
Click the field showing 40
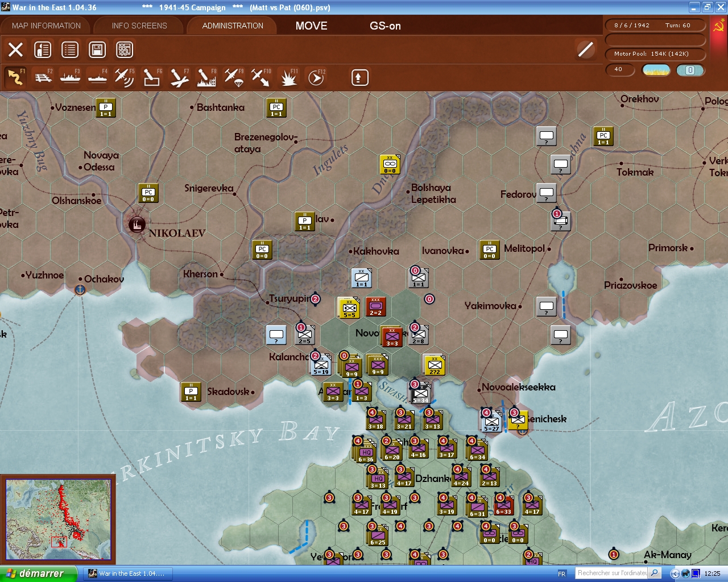click(x=620, y=69)
